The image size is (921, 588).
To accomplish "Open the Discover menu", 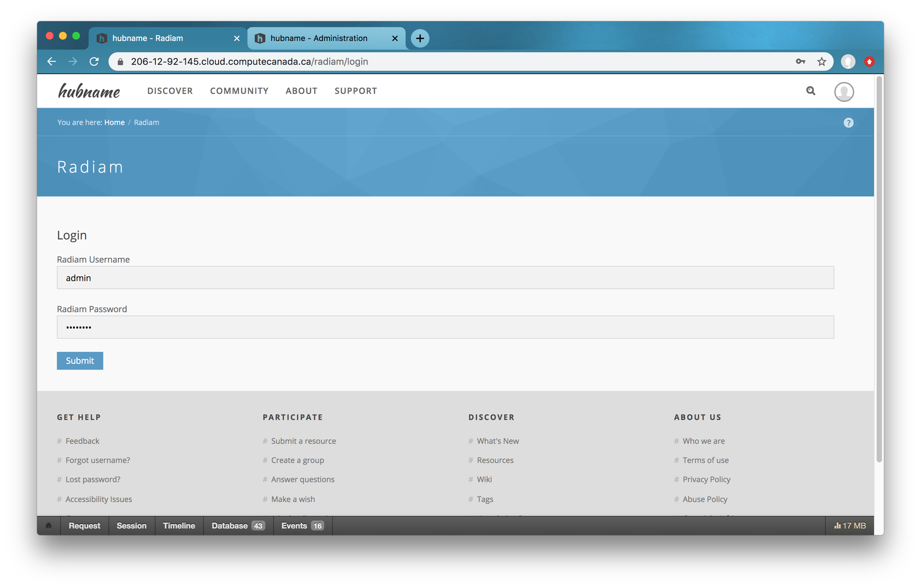I will tap(170, 91).
